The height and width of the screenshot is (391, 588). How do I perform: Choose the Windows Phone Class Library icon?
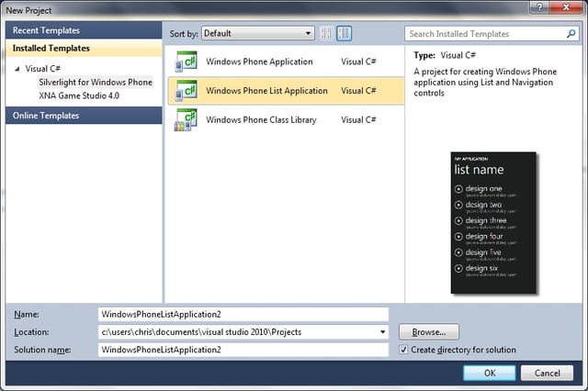[x=186, y=120]
